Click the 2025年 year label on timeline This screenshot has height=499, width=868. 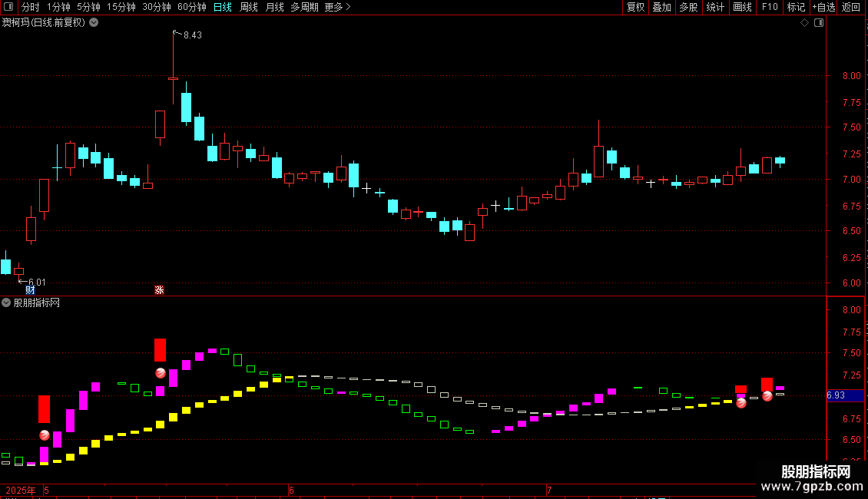click(x=21, y=491)
